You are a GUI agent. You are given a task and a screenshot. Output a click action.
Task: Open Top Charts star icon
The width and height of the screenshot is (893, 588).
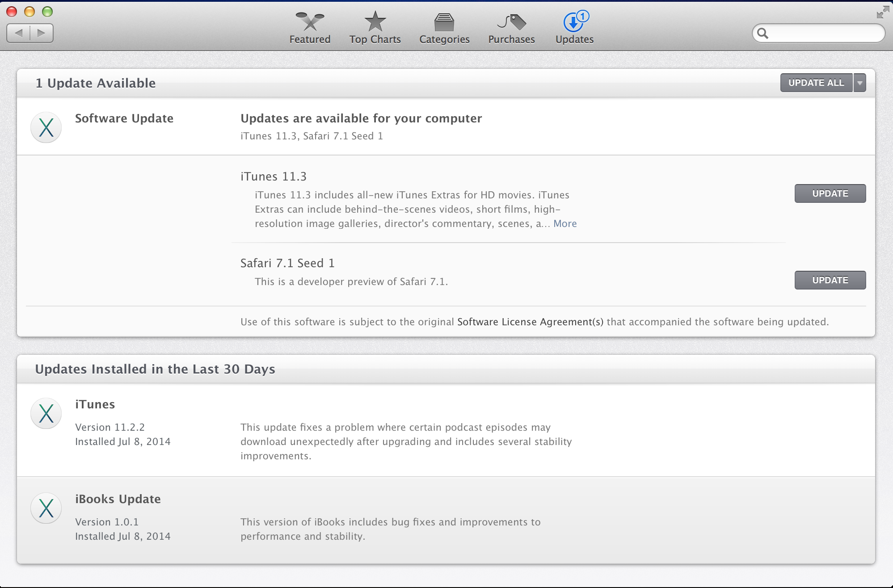[x=375, y=21]
